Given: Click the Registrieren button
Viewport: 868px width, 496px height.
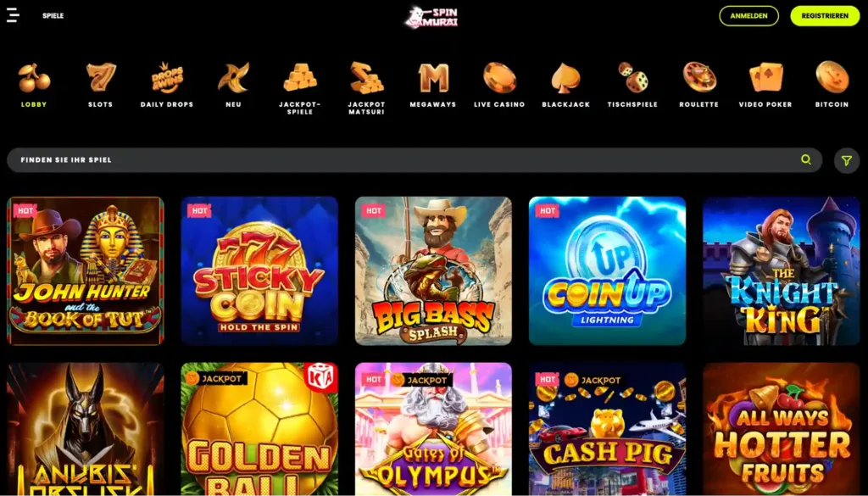Looking at the screenshot, I should [825, 16].
